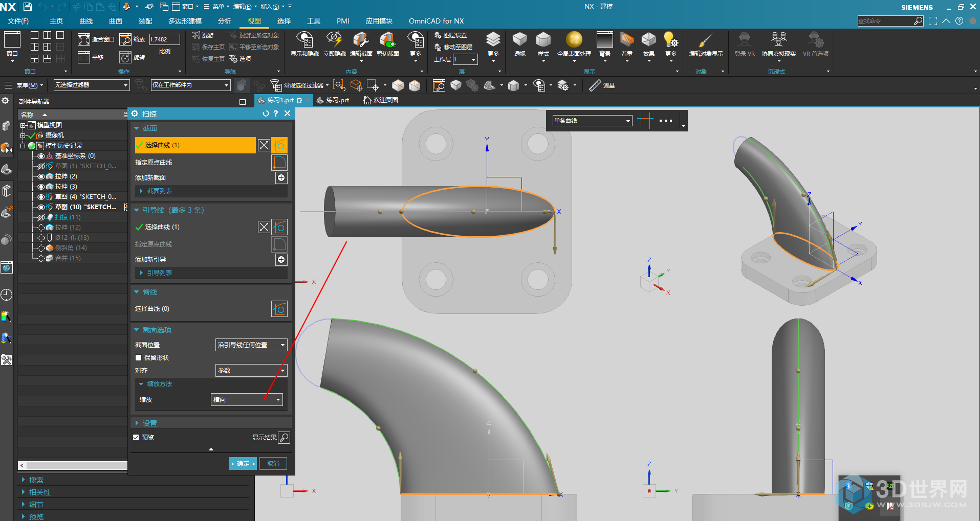This screenshot has height=521, width=980.
Task: Open Sweep dialog help
Action: tap(276, 114)
